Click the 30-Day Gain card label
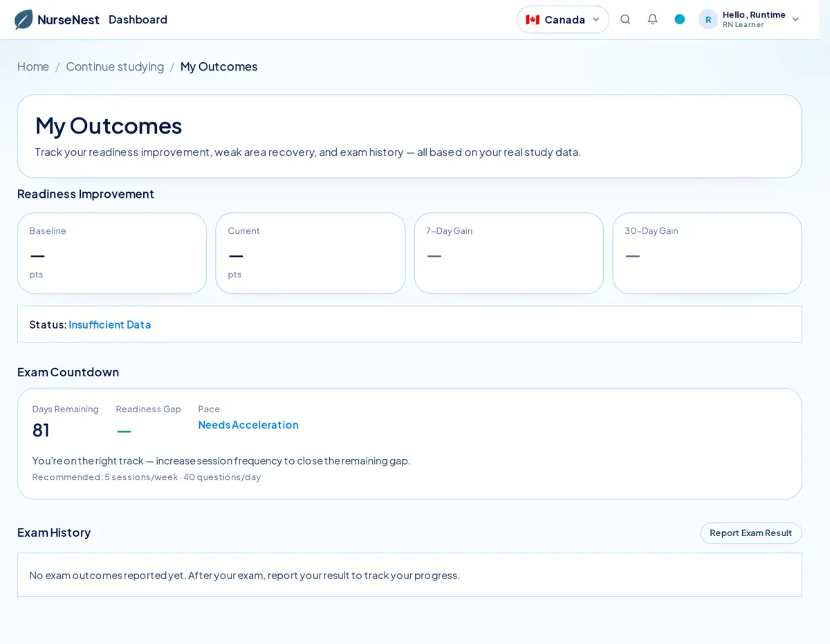 point(652,231)
